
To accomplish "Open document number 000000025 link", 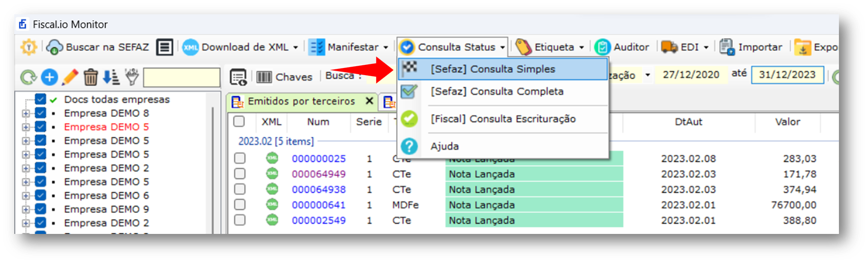I will pyautogui.click(x=319, y=158).
